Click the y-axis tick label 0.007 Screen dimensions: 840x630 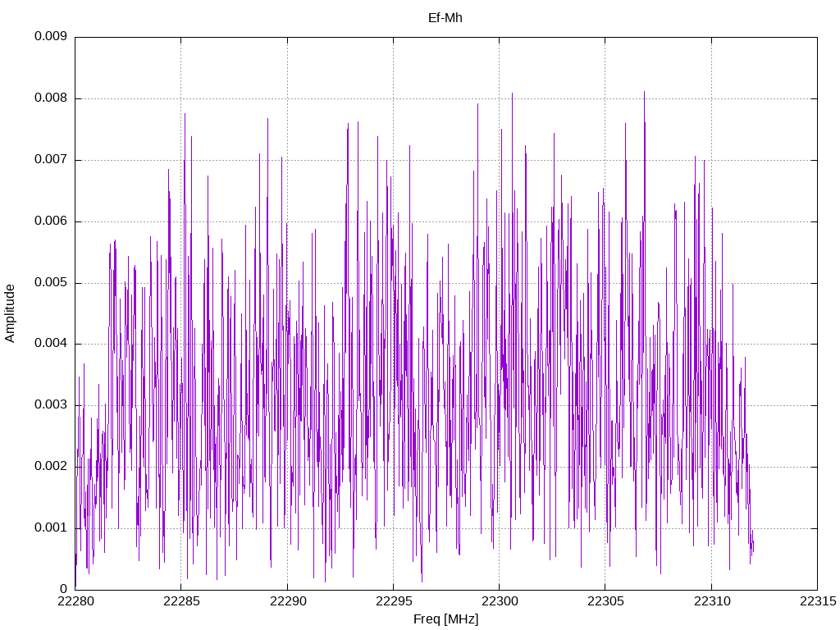tap(51, 159)
